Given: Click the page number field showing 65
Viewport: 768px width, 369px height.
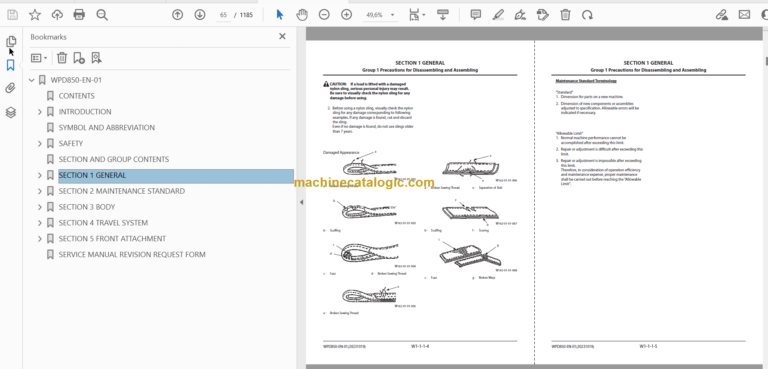Looking at the screenshot, I should coord(223,15).
